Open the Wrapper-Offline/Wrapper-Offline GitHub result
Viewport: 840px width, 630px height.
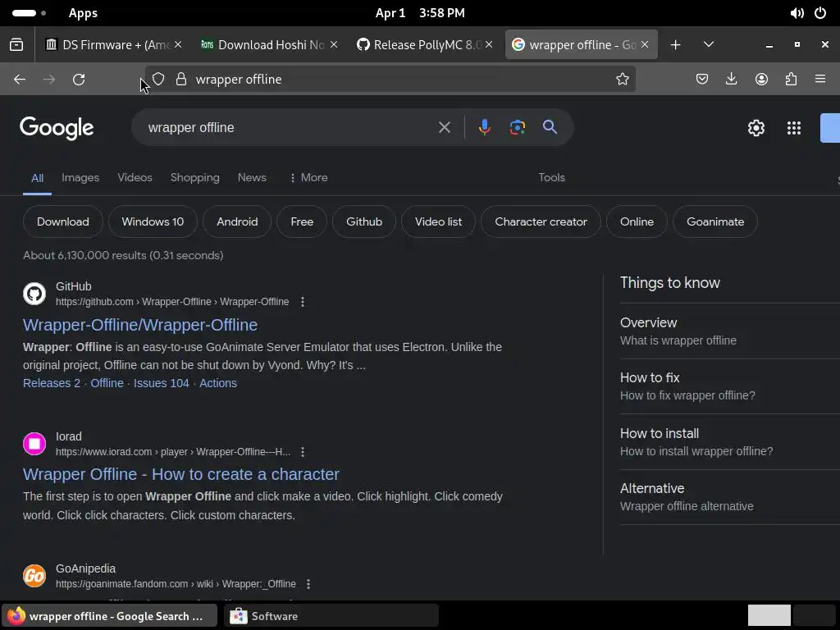[140, 325]
